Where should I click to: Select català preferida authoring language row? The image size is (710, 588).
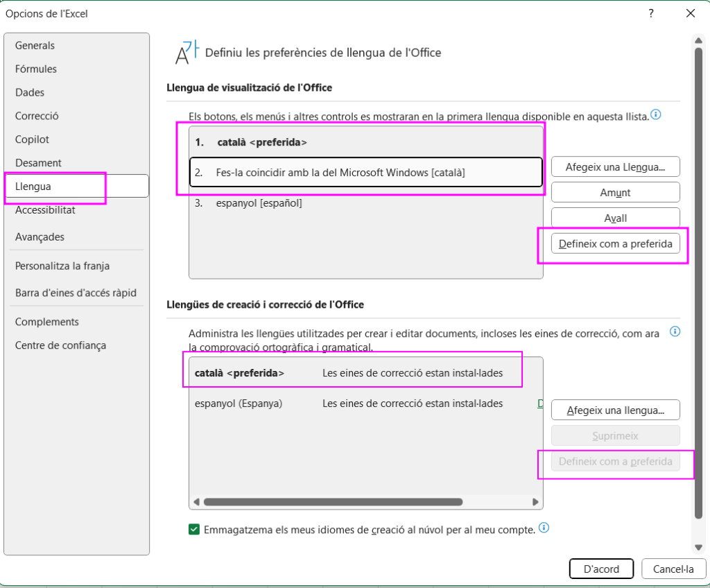(x=366, y=373)
